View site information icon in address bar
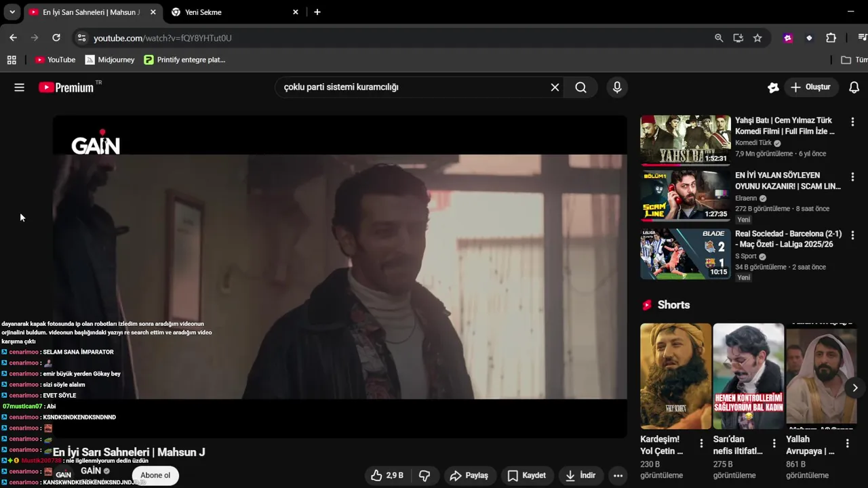The width and height of the screenshot is (868, 488). tap(82, 38)
